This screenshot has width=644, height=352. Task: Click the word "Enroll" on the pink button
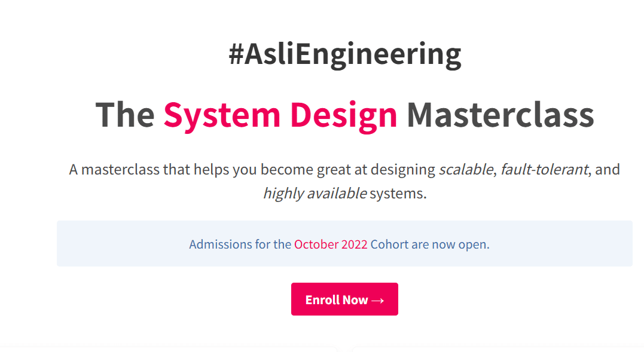(323, 300)
